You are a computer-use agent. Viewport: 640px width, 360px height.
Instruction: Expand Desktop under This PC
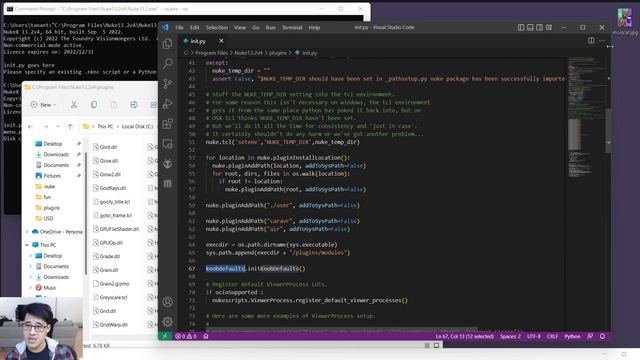31,256
